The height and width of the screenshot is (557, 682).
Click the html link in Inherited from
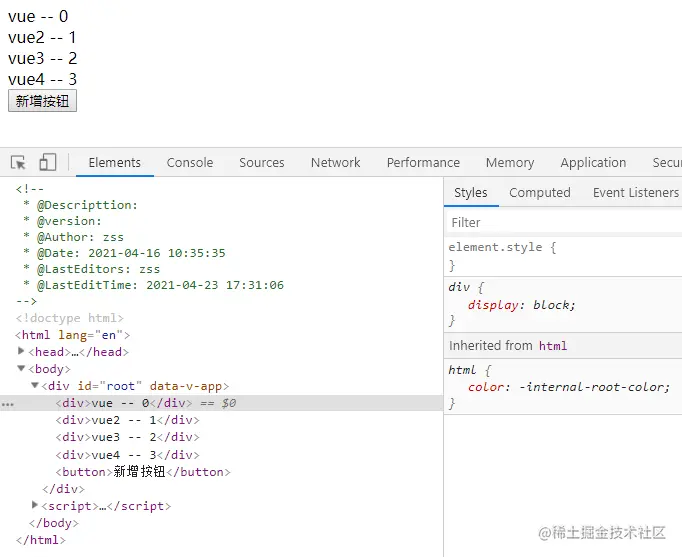click(x=553, y=346)
